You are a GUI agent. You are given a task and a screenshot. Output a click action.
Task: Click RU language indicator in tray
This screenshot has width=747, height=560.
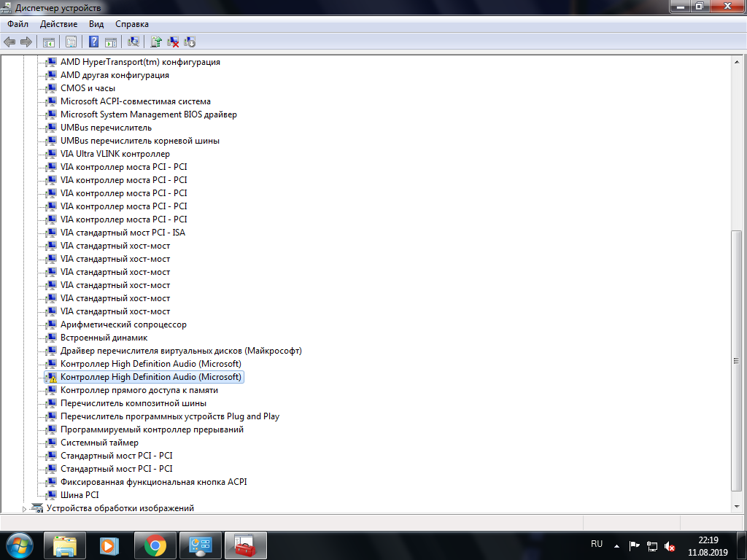tap(597, 544)
